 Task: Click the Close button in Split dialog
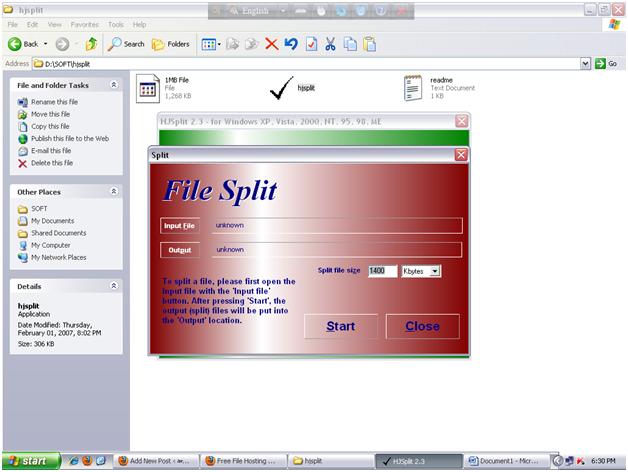pos(423,326)
